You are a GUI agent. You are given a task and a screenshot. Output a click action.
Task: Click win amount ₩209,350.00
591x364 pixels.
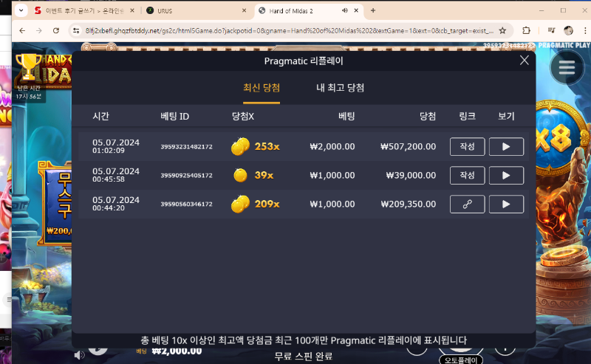pyautogui.click(x=409, y=205)
